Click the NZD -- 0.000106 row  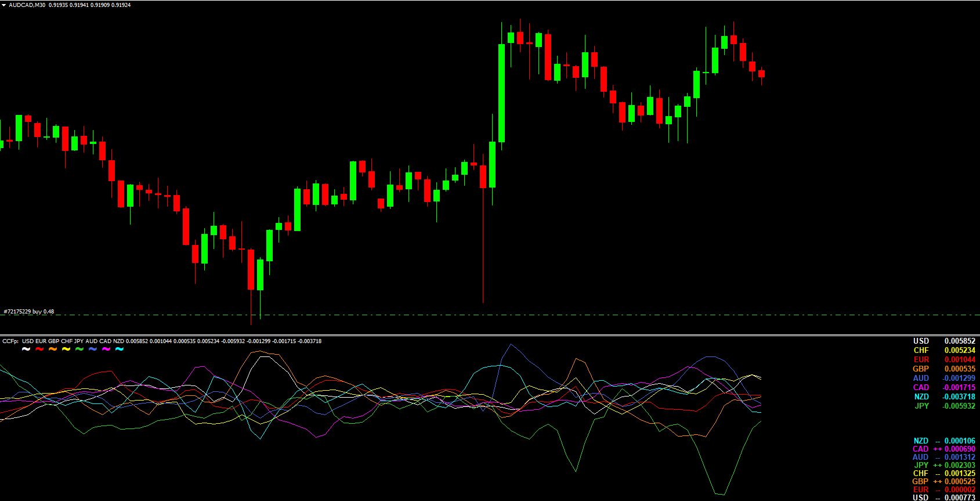pos(944,441)
